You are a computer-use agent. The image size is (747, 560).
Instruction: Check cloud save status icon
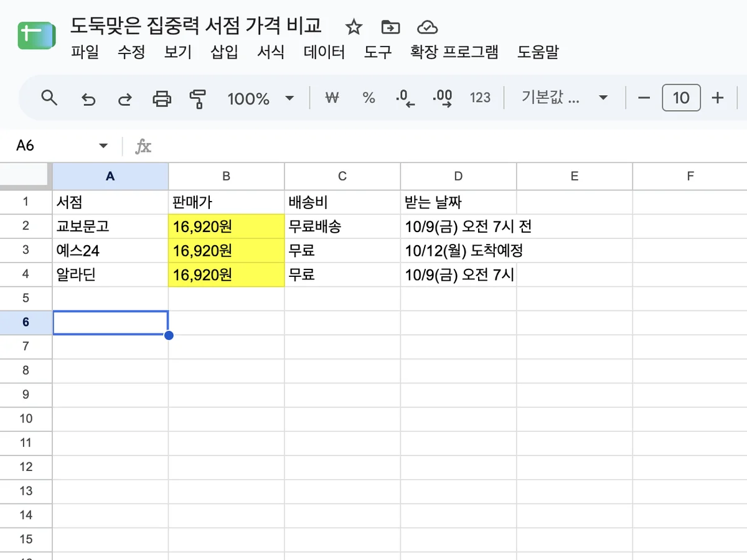tap(427, 27)
